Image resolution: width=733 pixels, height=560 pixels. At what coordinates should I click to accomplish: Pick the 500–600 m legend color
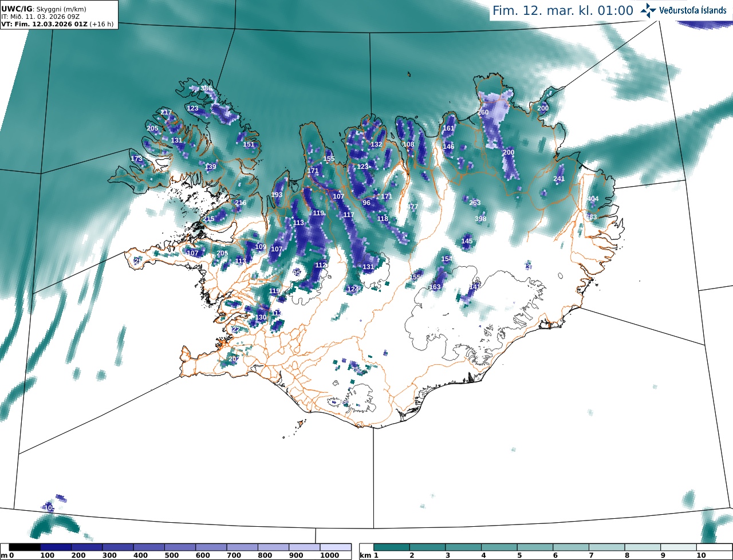tap(180, 547)
